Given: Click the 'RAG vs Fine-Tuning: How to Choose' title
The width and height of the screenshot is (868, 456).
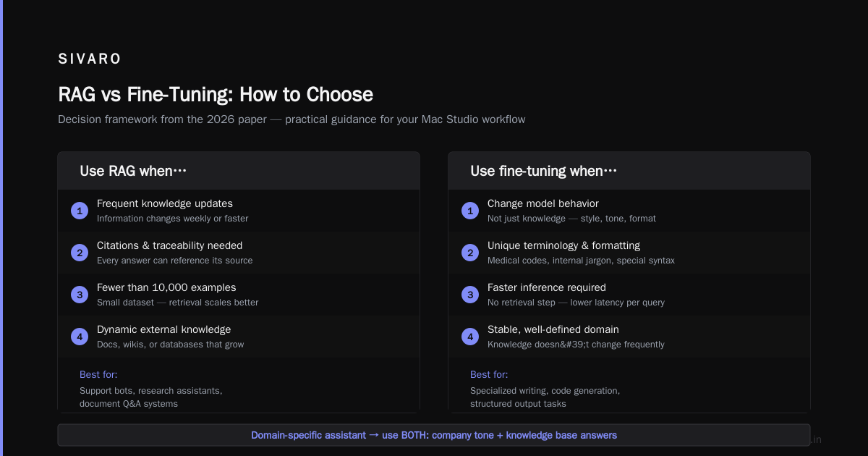Looking at the screenshot, I should click(x=216, y=94).
